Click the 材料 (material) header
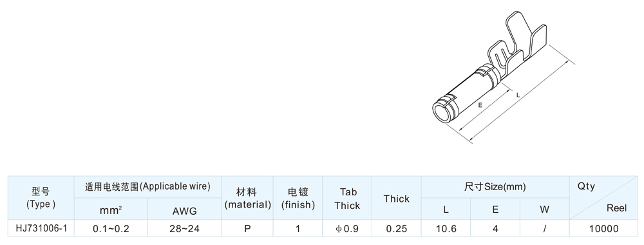 (247, 198)
